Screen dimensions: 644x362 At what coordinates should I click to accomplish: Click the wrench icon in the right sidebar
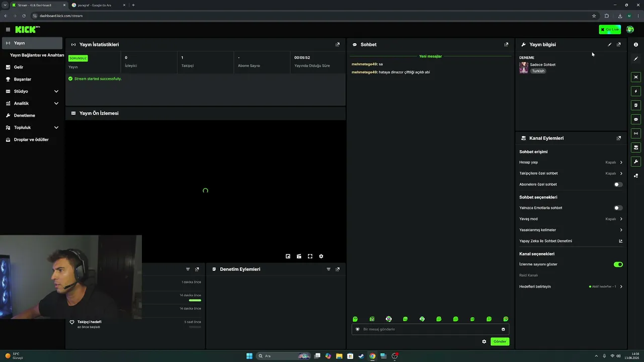636,161
